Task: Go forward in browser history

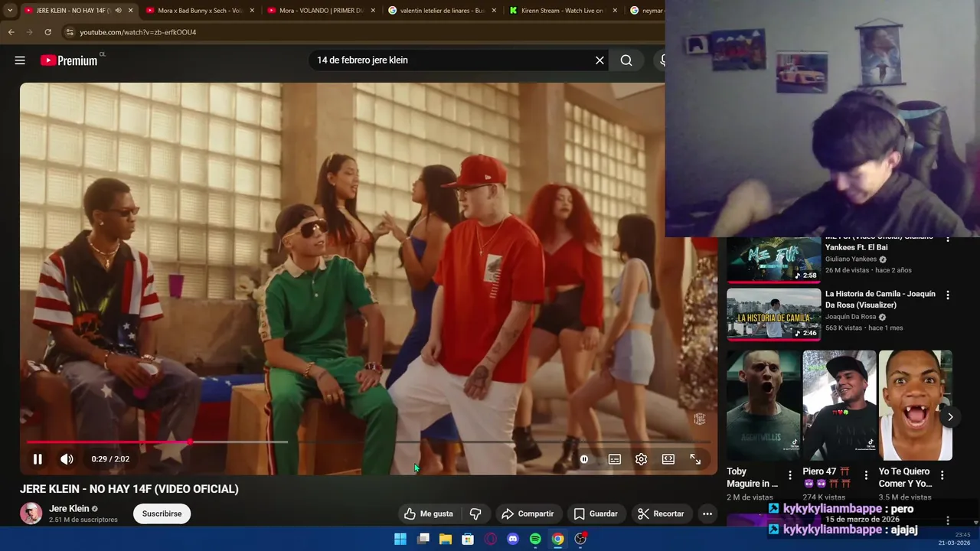Action: pos(29,32)
